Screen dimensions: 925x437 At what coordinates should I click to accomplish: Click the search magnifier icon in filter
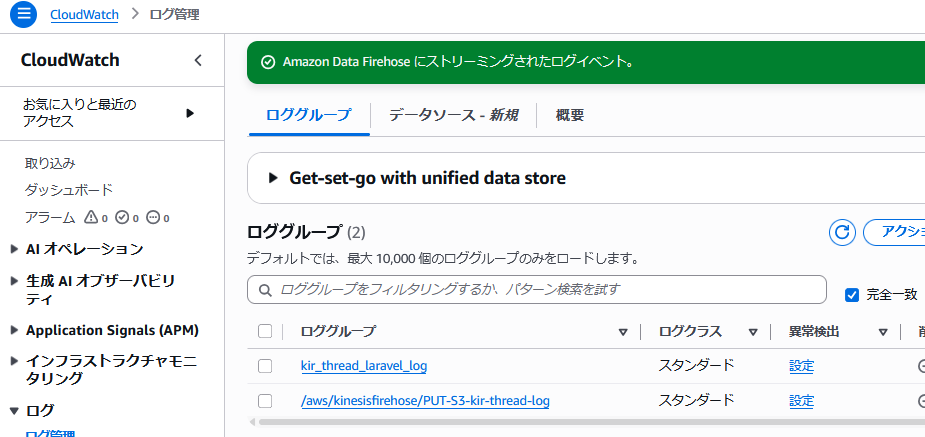click(265, 290)
